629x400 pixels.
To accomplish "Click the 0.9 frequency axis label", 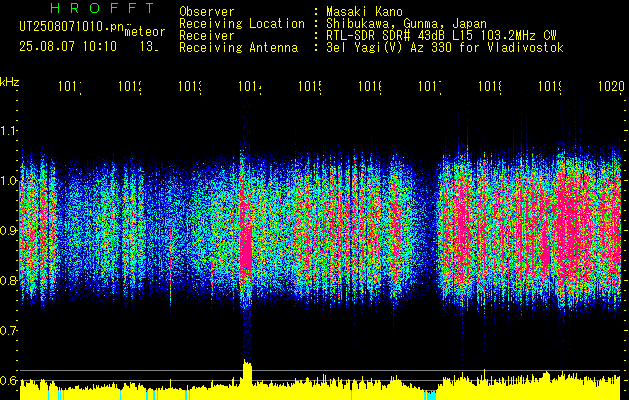I will tap(8, 230).
